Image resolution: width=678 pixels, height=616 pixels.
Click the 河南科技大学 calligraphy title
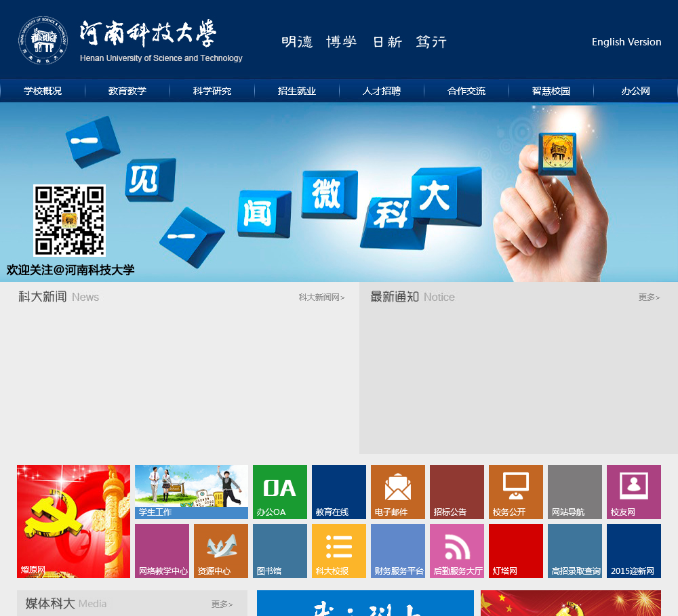coord(147,33)
